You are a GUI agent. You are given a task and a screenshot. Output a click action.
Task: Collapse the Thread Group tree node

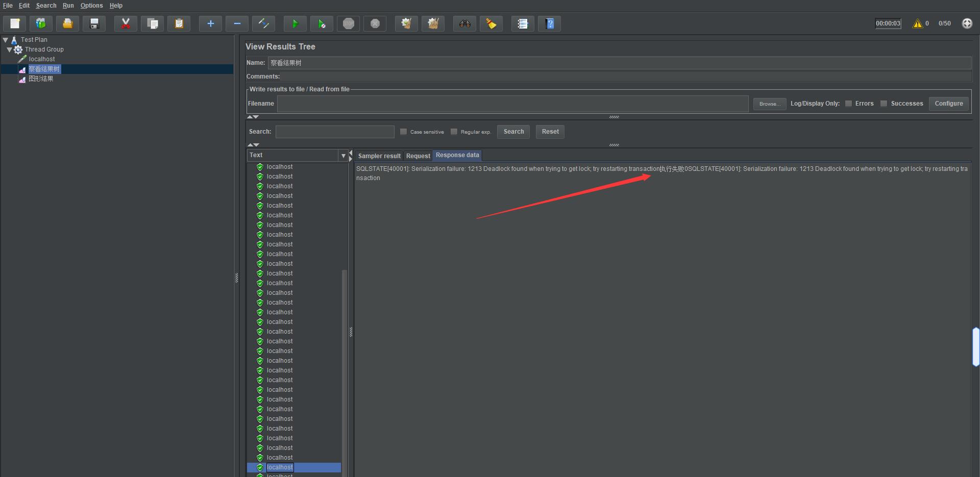9,49
